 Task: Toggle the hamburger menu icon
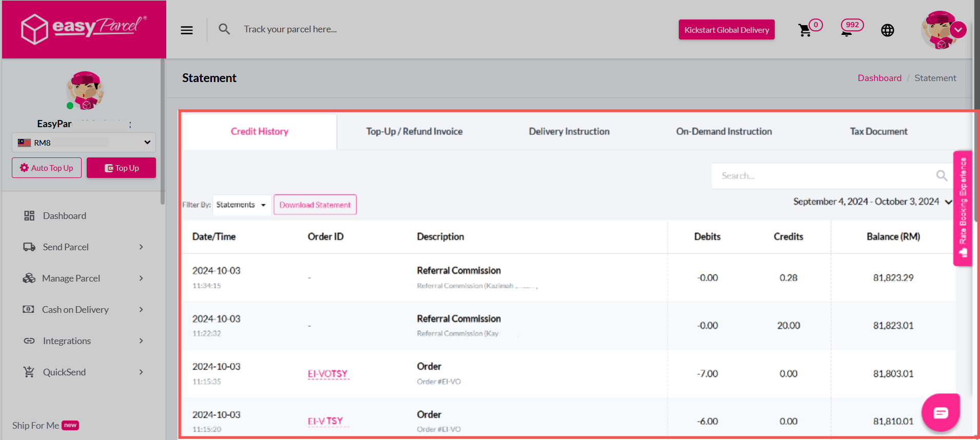[187, 30]
